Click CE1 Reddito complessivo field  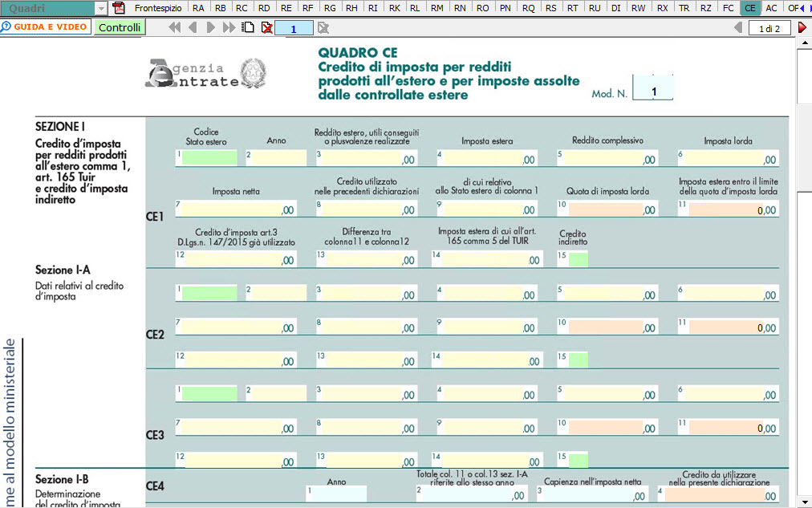pos(607,158)
